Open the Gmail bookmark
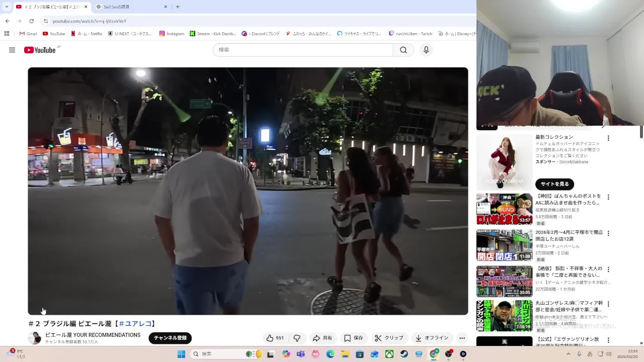Viewport: 644px width, 362px height. (x=28, y=34)
